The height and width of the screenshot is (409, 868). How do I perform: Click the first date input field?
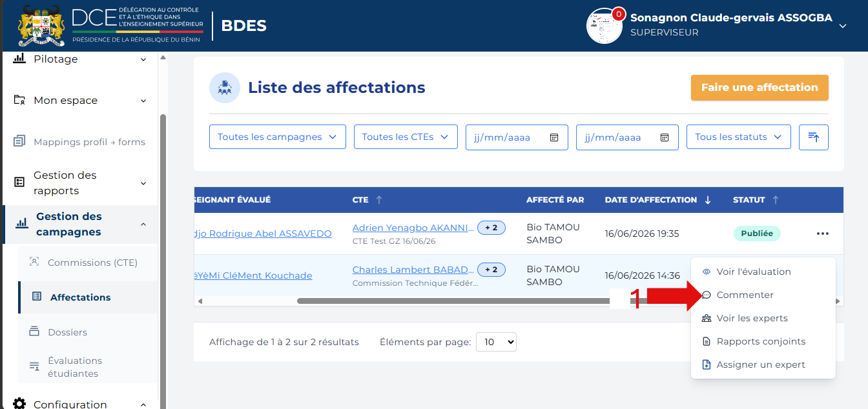pyautogui.click(x=517, y=137)
